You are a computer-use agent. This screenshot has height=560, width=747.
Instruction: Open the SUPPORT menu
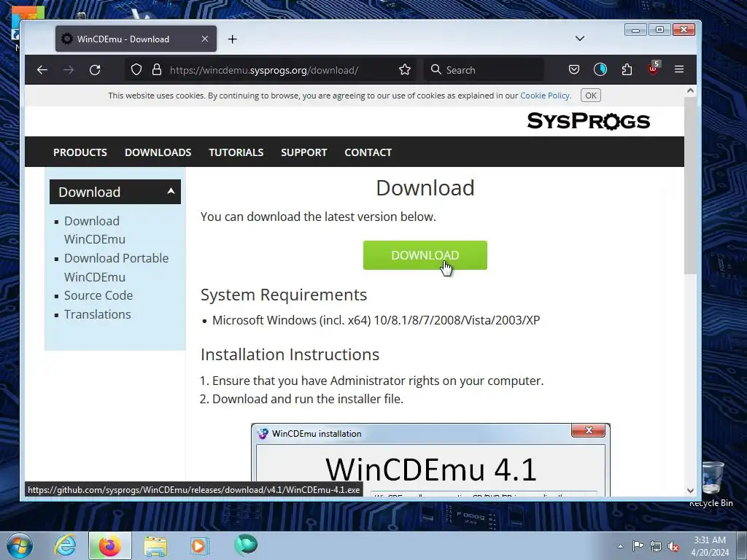click(304, 152)
